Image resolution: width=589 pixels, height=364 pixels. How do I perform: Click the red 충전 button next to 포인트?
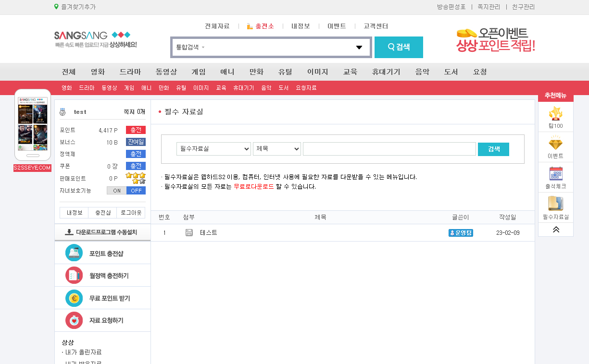click(136, 130)
